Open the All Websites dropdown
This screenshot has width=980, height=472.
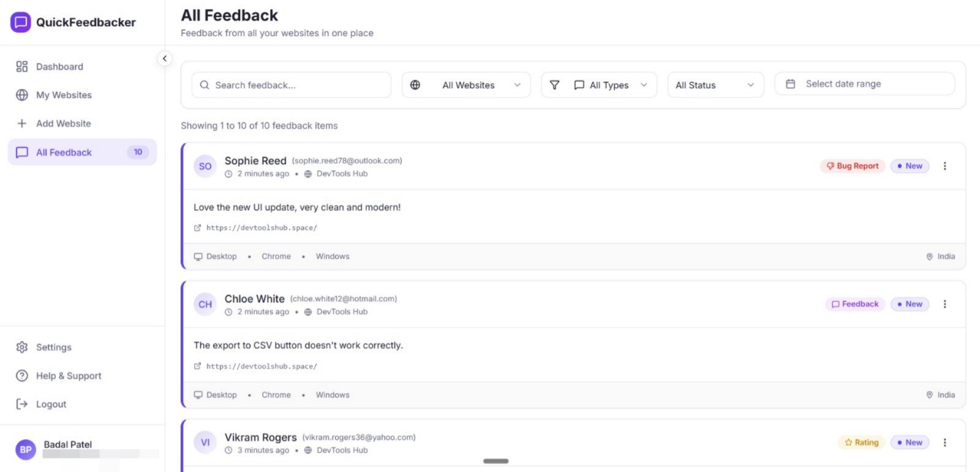point(466,85)
